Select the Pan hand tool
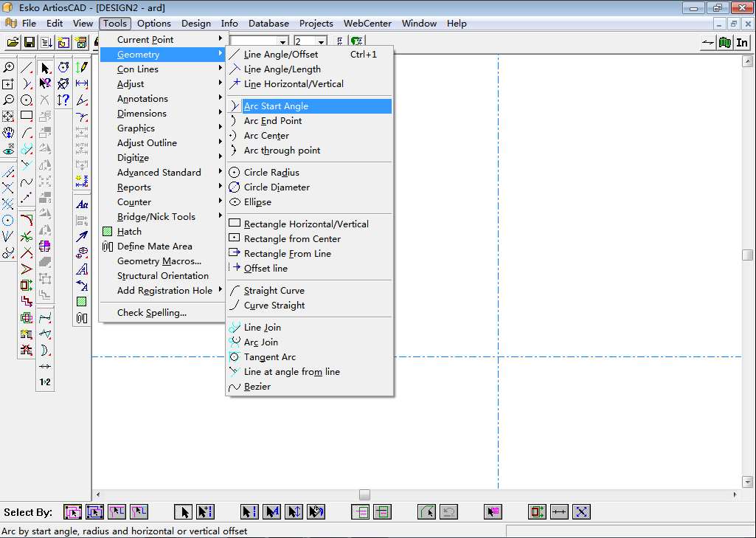Image resolution: width=756 pixels, height=538 pixels. pyautogui.click(x=8, y=133)
